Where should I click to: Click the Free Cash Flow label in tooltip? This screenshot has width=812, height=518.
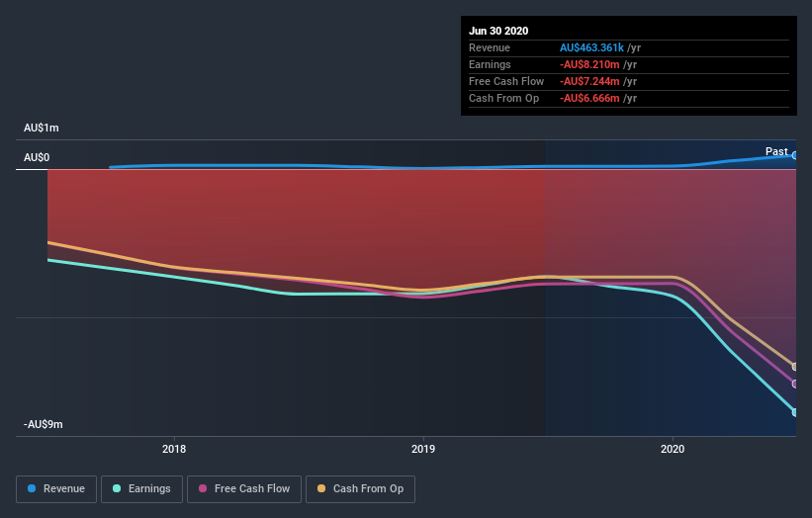(x=506, y=81)
